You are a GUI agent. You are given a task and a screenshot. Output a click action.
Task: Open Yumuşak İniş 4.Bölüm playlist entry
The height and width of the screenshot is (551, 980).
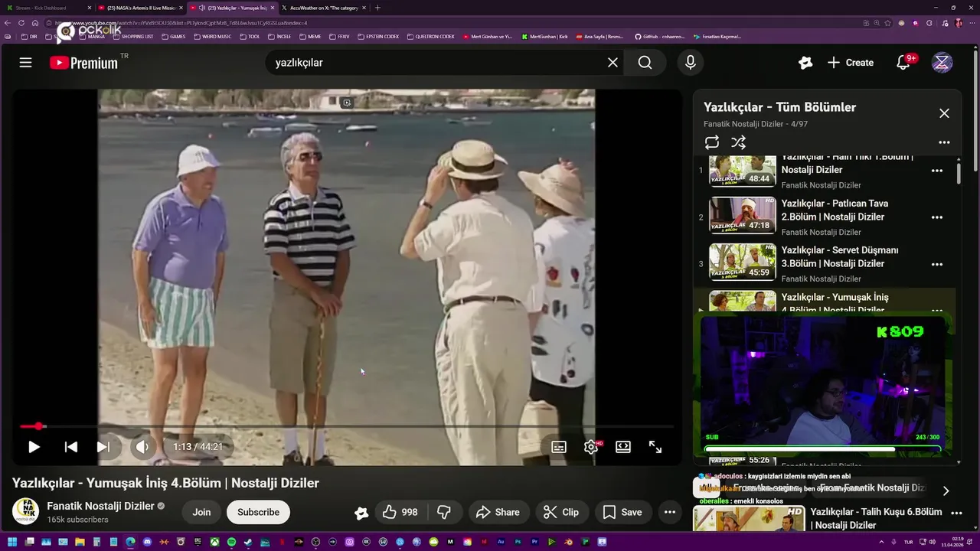825,302
